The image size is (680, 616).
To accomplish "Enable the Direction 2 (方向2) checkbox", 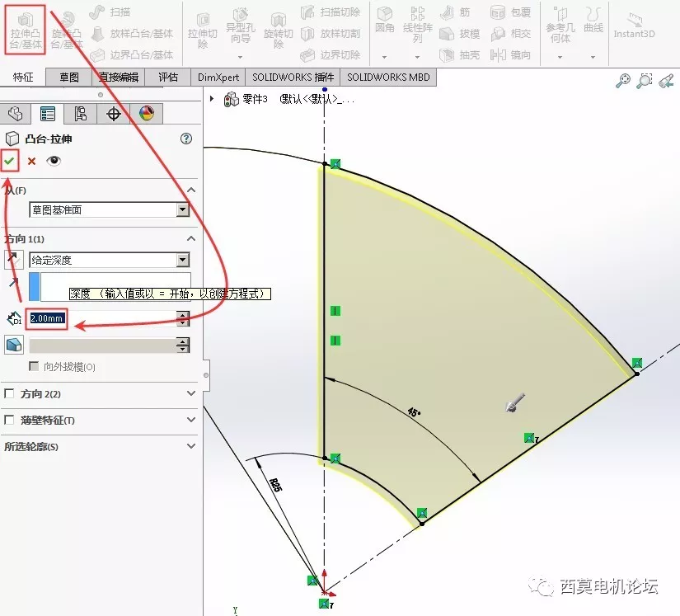I will (9, 393).
